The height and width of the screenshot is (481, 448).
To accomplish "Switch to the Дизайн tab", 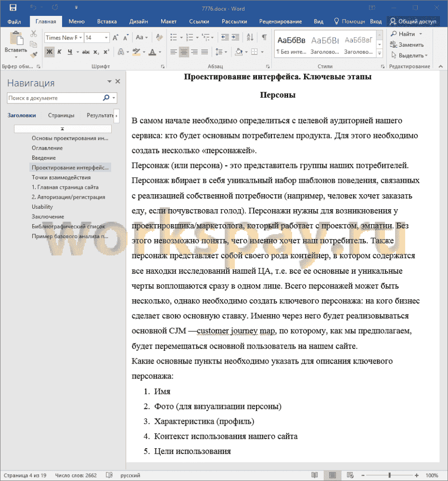I will [139, 22].
